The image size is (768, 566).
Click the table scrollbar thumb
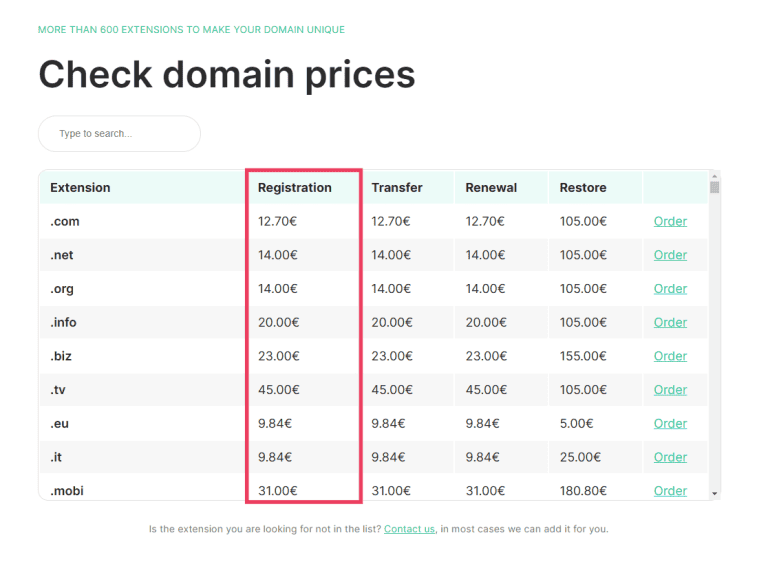click(715, 187)
